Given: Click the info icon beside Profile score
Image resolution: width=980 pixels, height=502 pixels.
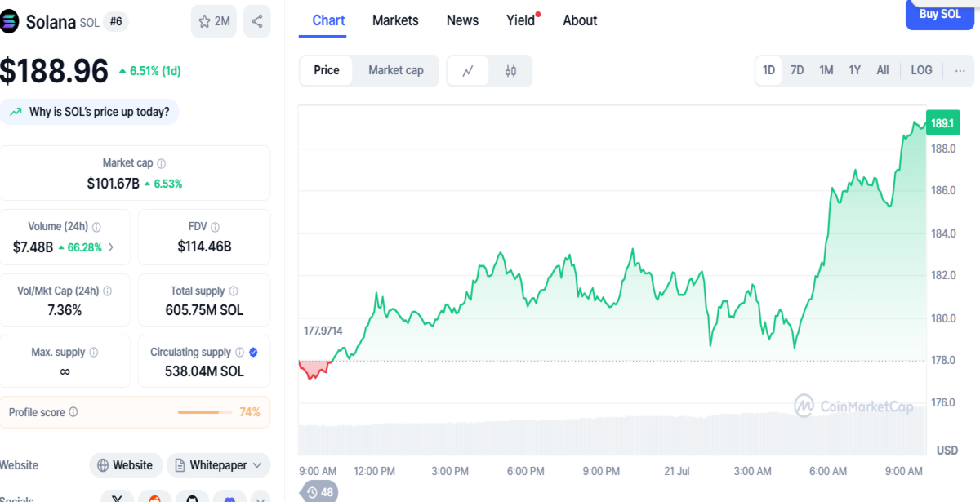Looking at the screenshot, I should (73, 412).
